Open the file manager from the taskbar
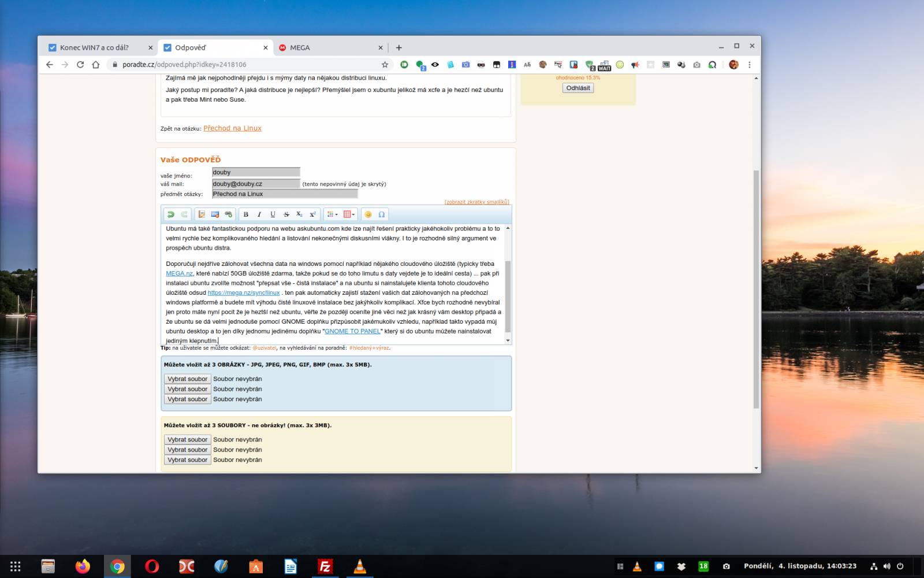Viewport: 924px width, 578px height. [x=48, y=566]
